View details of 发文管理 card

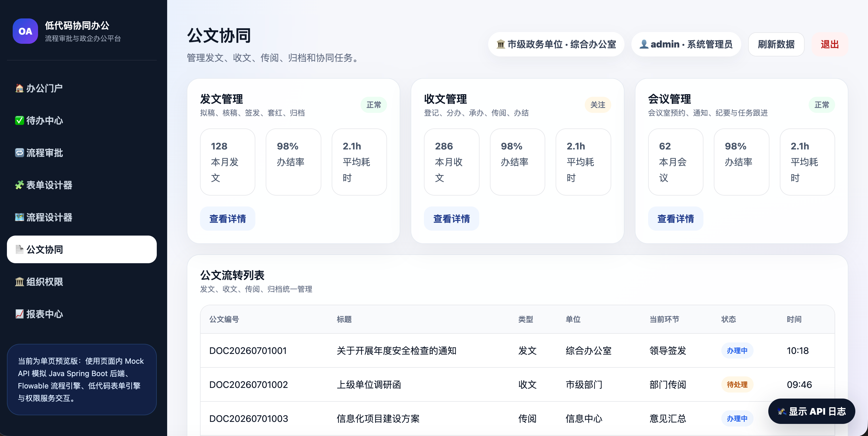point(228,219)
